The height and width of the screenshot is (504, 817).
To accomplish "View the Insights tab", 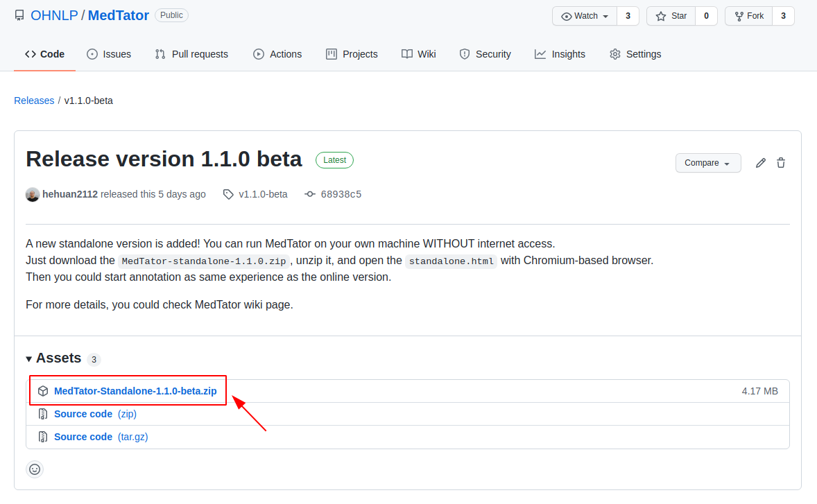I will click(560, 54).
